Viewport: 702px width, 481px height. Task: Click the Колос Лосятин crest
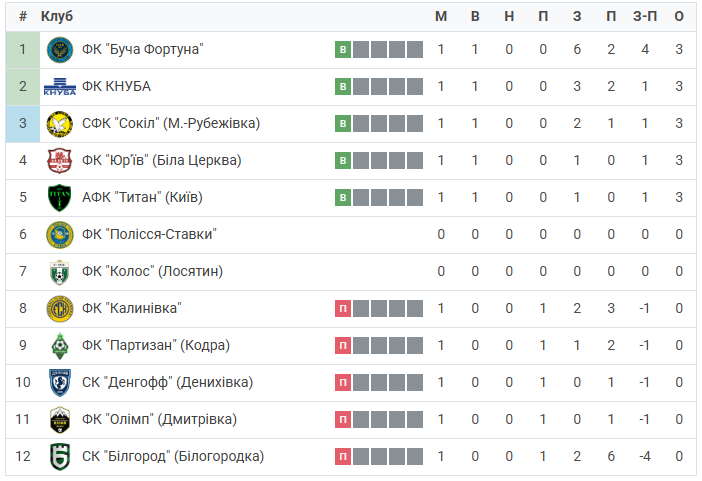click(60, 272)
